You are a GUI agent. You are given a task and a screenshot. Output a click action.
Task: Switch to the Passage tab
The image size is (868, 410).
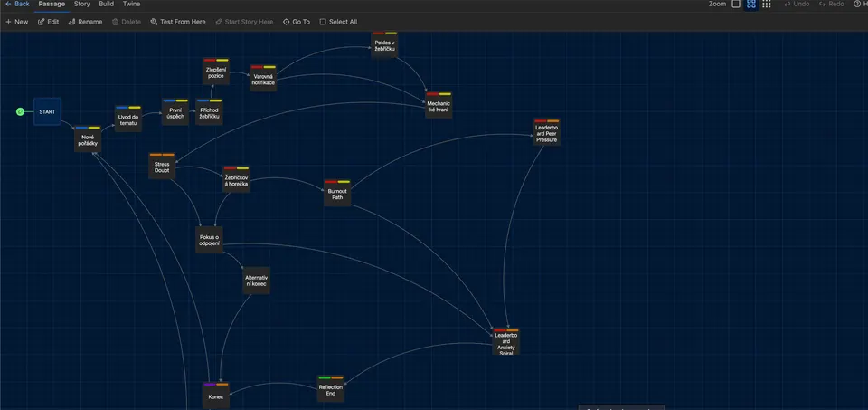tap(52, 4)
